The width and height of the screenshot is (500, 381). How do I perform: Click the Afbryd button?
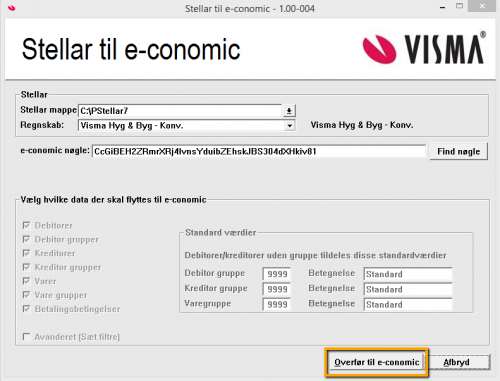[459, 362]
